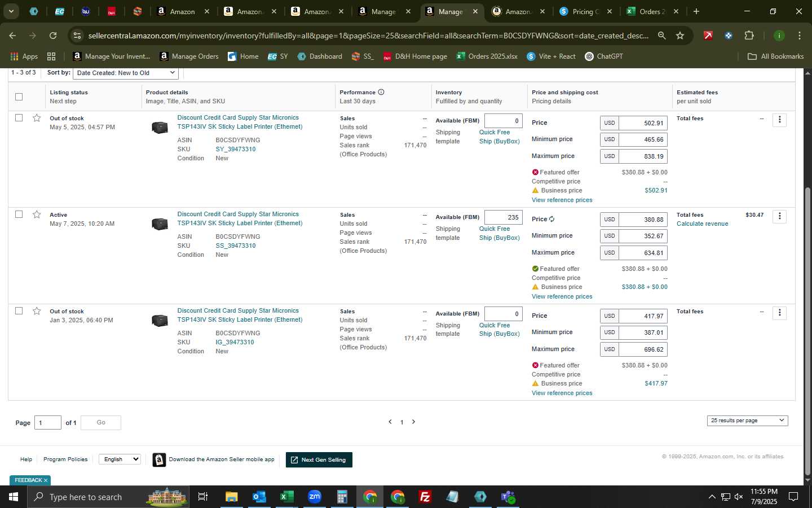Viewport: 812px width, 508px height.
Task: Open Excel from the Windows taskbar
Action: click(x=286, y=497)
